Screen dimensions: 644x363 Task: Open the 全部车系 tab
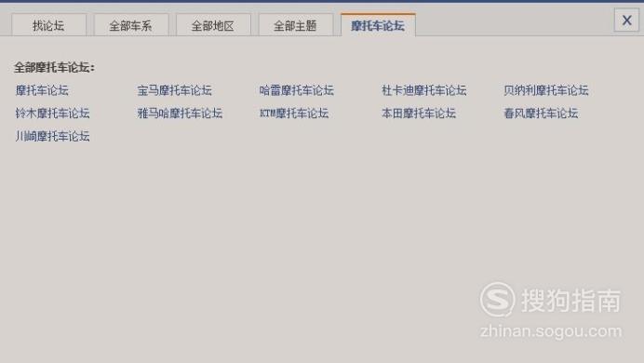(131, 25)
